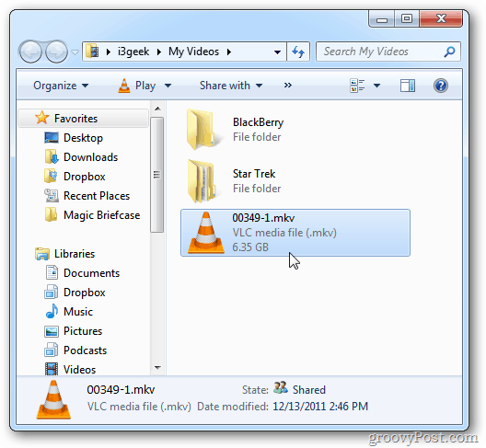Select the BlackBerry folder icon
486x448 pixels.
pyautogui.click(x=202, y=129)
